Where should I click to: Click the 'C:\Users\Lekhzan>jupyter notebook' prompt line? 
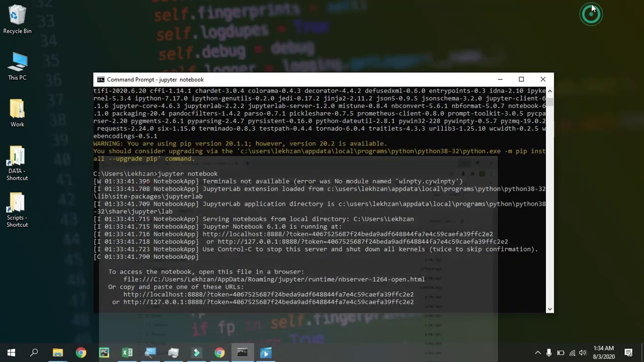(155, 174)
